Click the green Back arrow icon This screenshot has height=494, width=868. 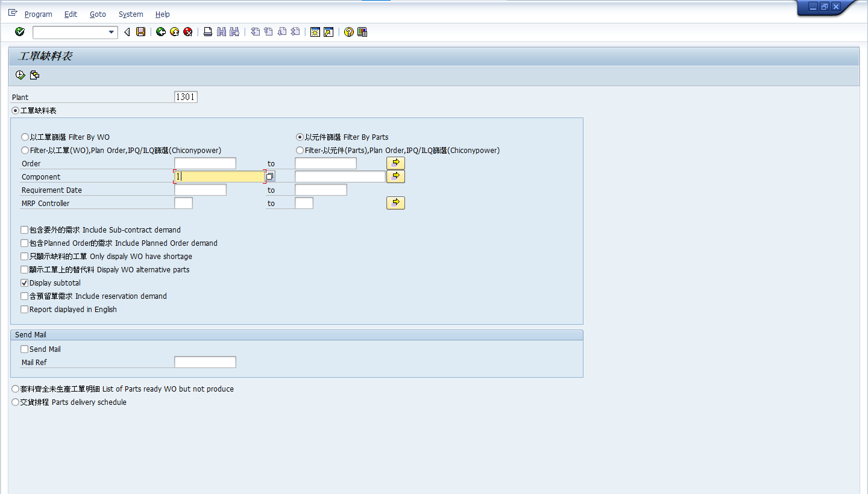(160, 32)
